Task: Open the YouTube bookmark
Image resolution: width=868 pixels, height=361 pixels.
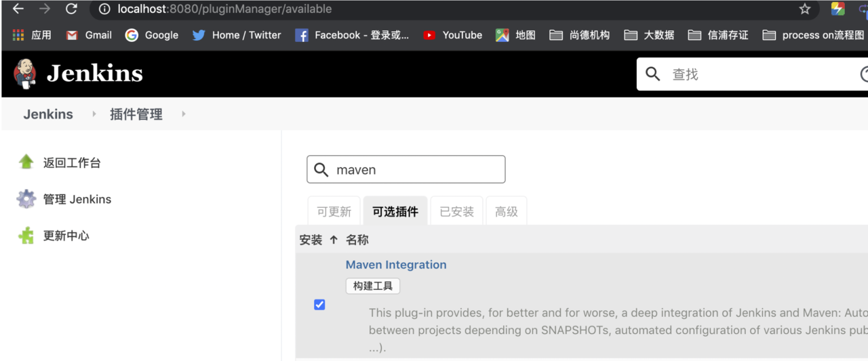Action: pos(452,35)
